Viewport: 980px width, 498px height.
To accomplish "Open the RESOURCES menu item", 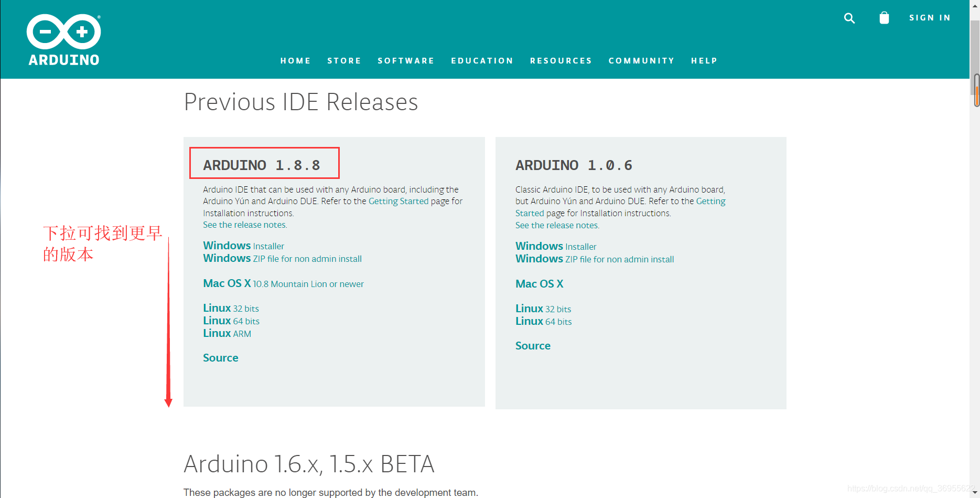I will [561, 61].
